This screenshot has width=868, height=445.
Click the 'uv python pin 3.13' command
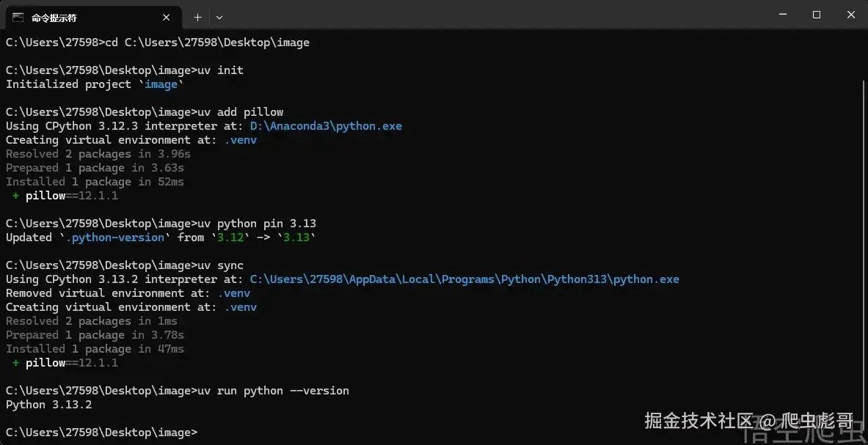click(x=257, y=224)
